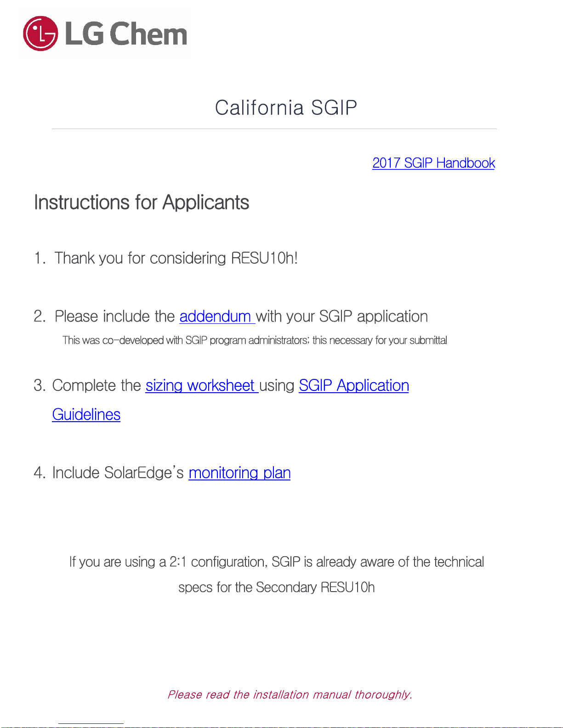Click the California SGIP page title
Screen dimensions: 563x728
(x=286, y=107)
